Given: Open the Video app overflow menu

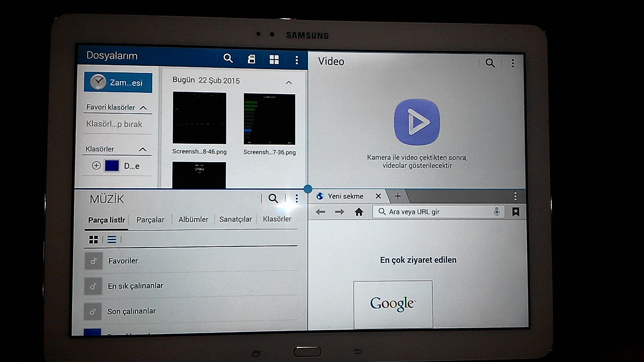Looking at the screenshot, I should [x=513, y=63].
